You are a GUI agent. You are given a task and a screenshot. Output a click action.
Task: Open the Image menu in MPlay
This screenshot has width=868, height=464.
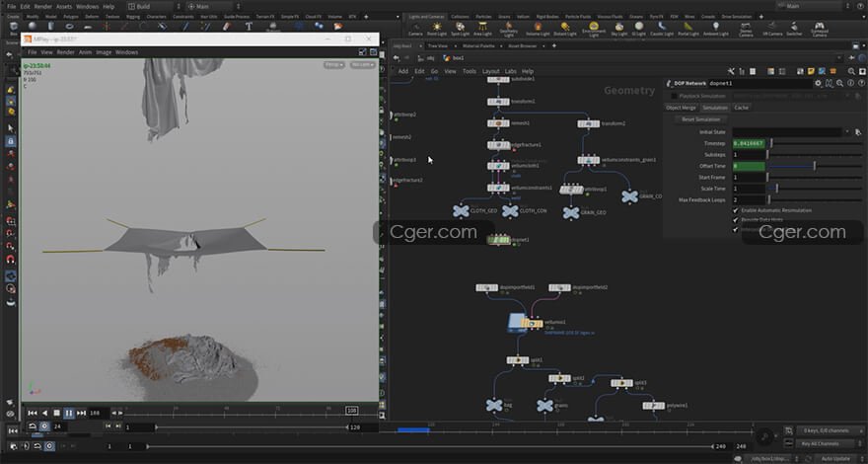[104, 52]
